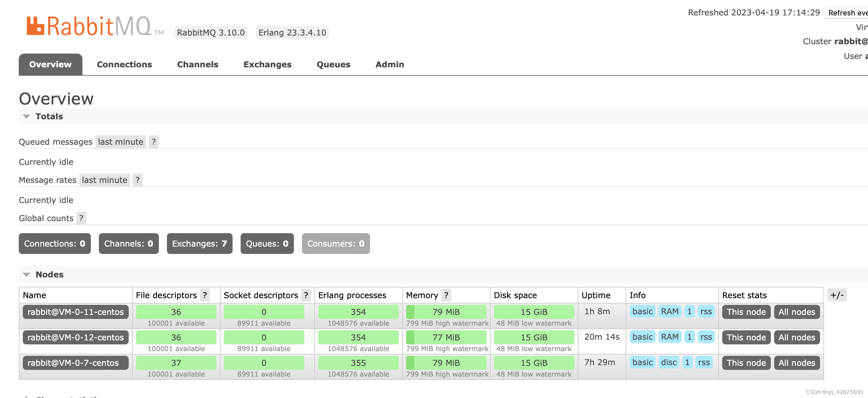868x398 pixels.
Task: Click file descriptors value 37 for VM-0-7-centos
Action: 176,363
